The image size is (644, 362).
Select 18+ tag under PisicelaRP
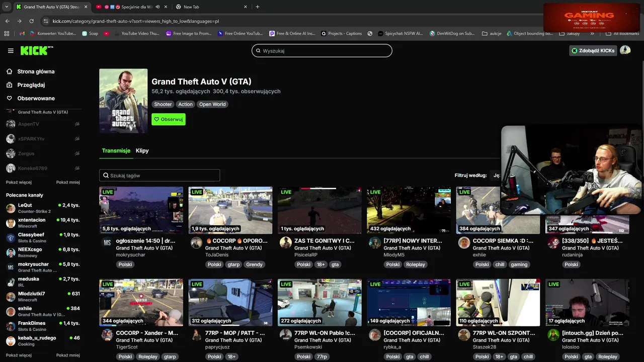(x=321, y=264)
